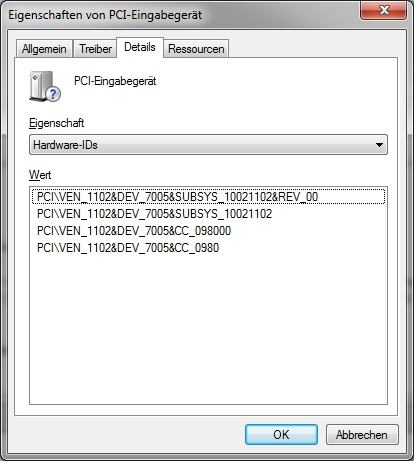Click the PCI device tower icon
This screenshot has width=414, height=461.
[x=42, y=85]
